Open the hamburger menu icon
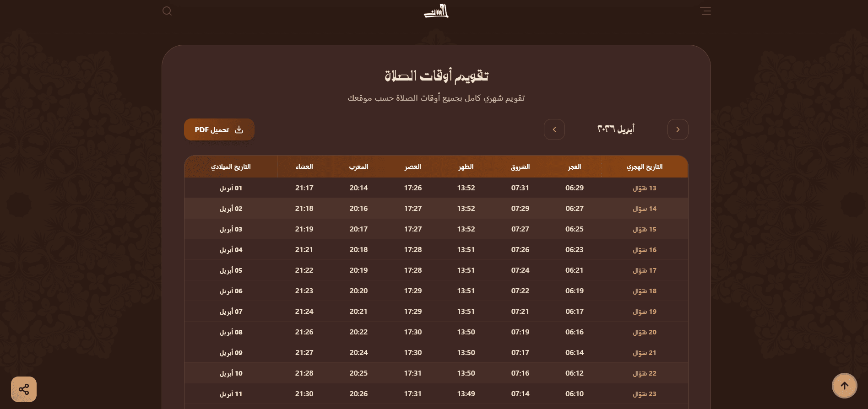This screenshot has height=409, width=868. coord(705,11)
